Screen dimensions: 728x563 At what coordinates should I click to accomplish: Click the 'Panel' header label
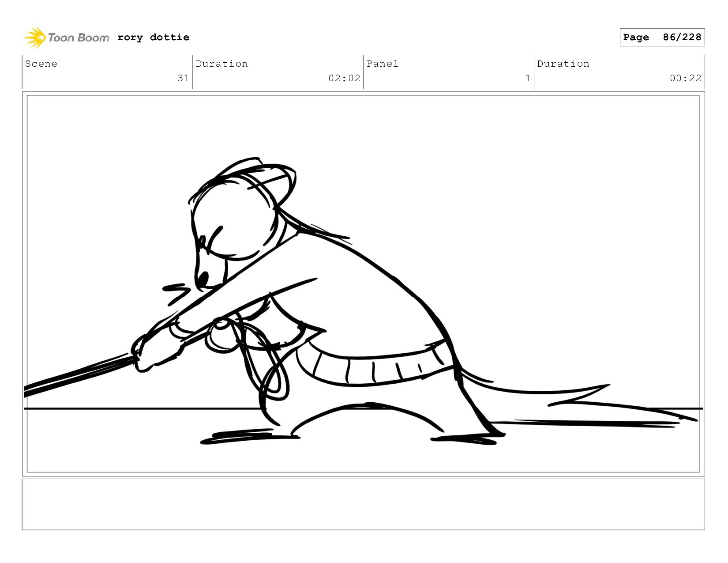pyautogui.click(x=383, y=64)
